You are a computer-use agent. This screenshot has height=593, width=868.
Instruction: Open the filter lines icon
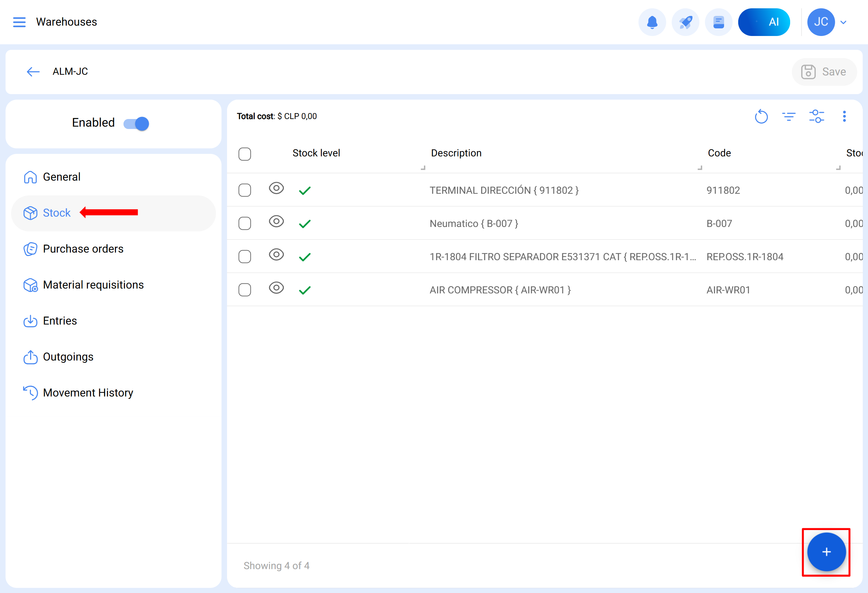pos(788,117)
